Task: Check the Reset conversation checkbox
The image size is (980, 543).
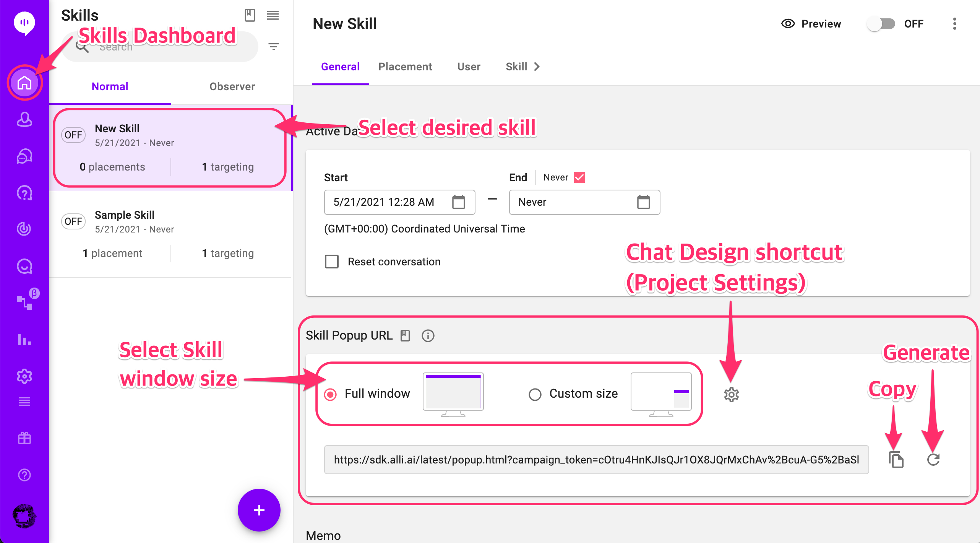Action: (332, 262)
